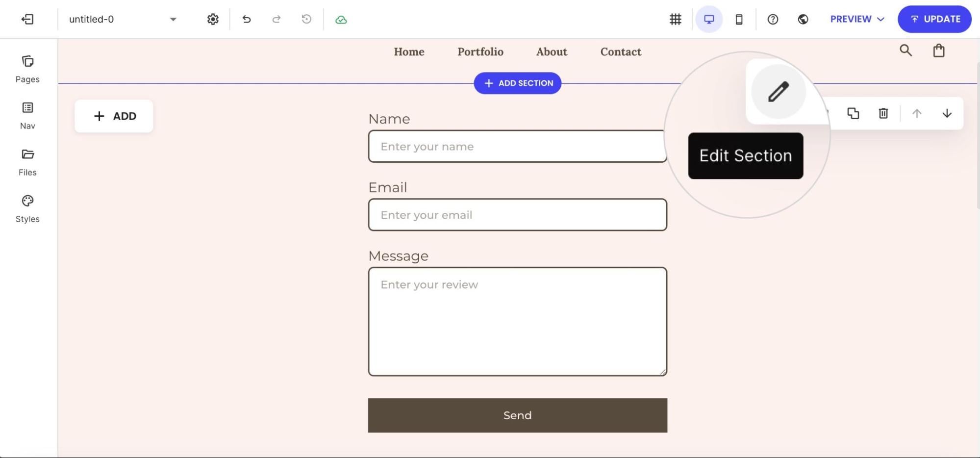The height and width of the screenshot is (458, 980).
Task: Click the Message text area
Action: click(517, 322)
